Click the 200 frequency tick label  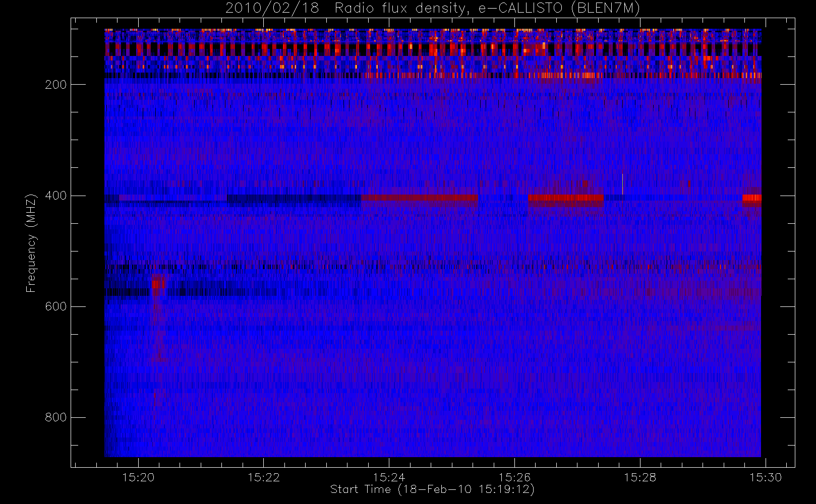click(56, 85)
